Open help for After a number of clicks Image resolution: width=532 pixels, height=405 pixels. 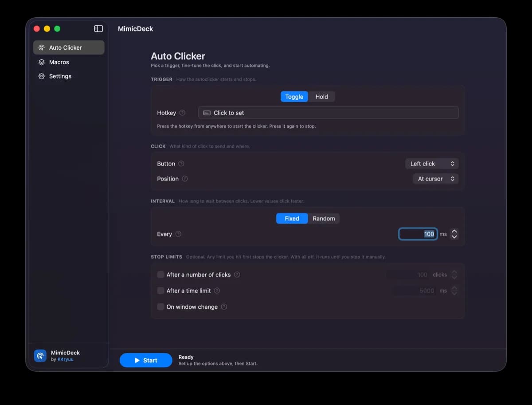(237, 275)
